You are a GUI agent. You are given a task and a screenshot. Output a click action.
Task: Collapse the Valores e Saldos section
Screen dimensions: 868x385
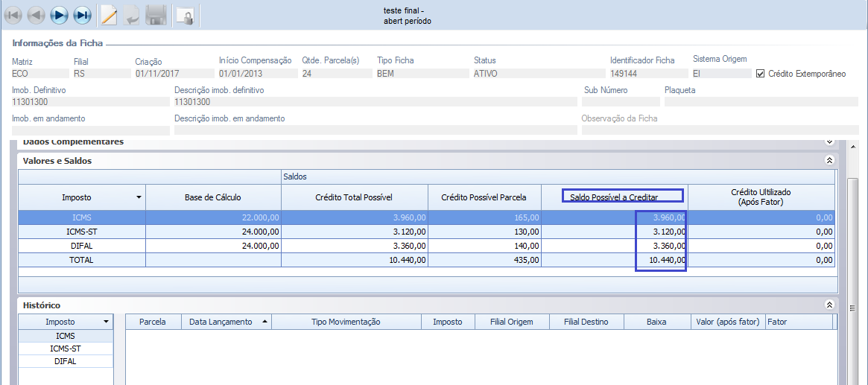(x=829, y=160)
